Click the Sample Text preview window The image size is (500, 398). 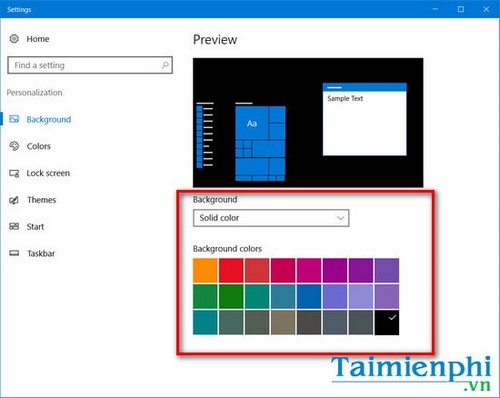pos(365,119)
